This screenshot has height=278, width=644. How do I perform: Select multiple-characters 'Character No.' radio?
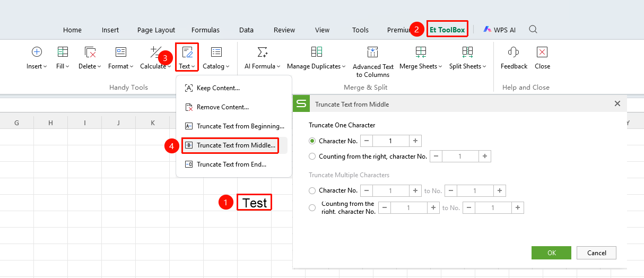click(x=312, y=190)
